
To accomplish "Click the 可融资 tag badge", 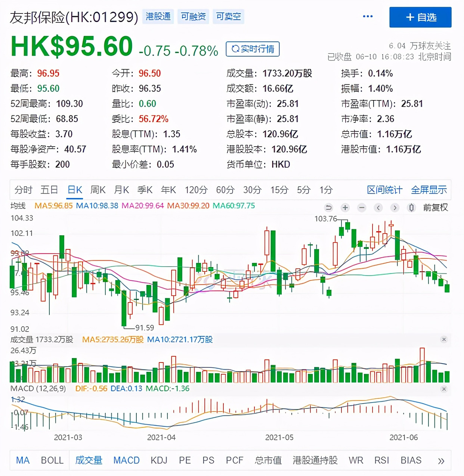I will (x=193, y=16).
